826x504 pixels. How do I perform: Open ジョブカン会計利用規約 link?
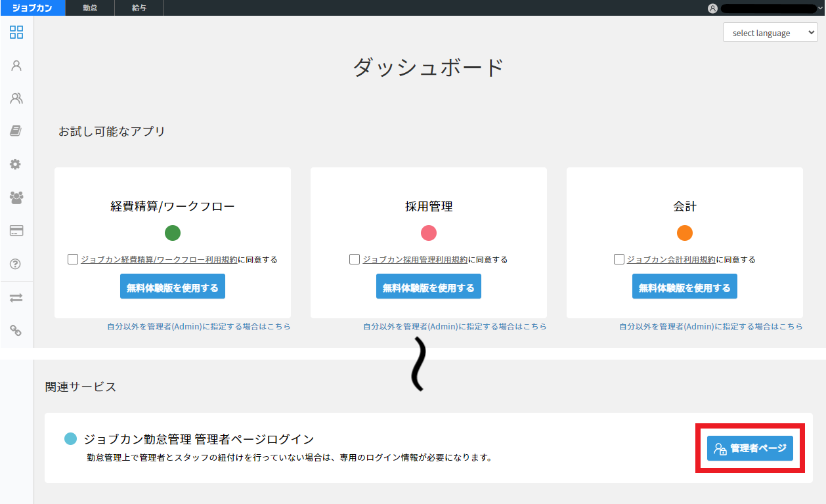click(x=671, y=260)
